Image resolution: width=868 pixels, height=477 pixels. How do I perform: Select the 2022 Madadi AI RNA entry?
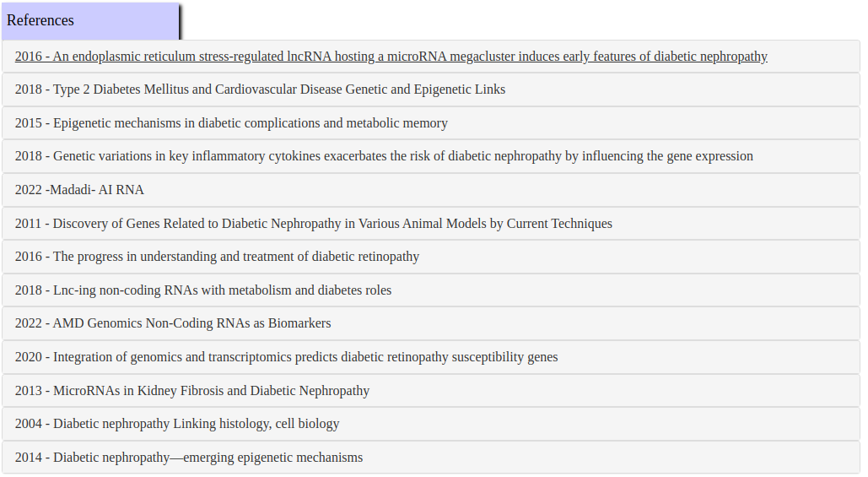79,190
